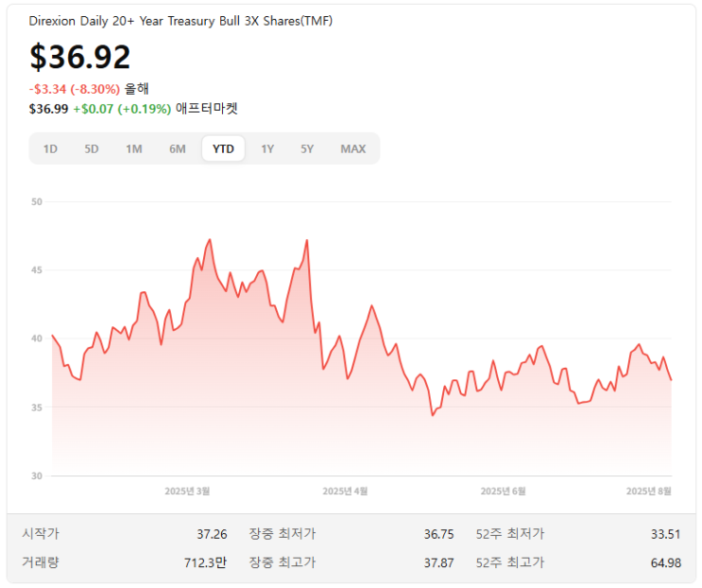Screen dimensions: 702x588
Task: Click the 2025년 8월 axis label
Action: [x=648, y=492]
